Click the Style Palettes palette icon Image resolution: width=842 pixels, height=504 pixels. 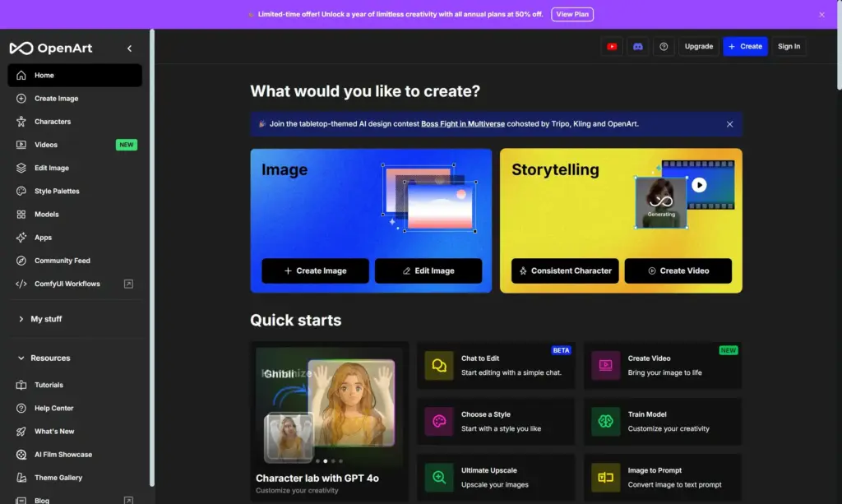[21, 191]
